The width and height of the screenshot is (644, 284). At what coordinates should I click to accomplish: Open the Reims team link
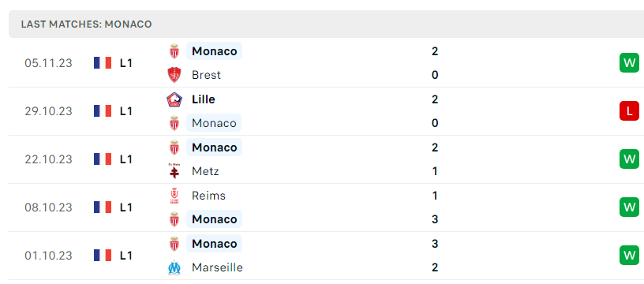(208, 196)
